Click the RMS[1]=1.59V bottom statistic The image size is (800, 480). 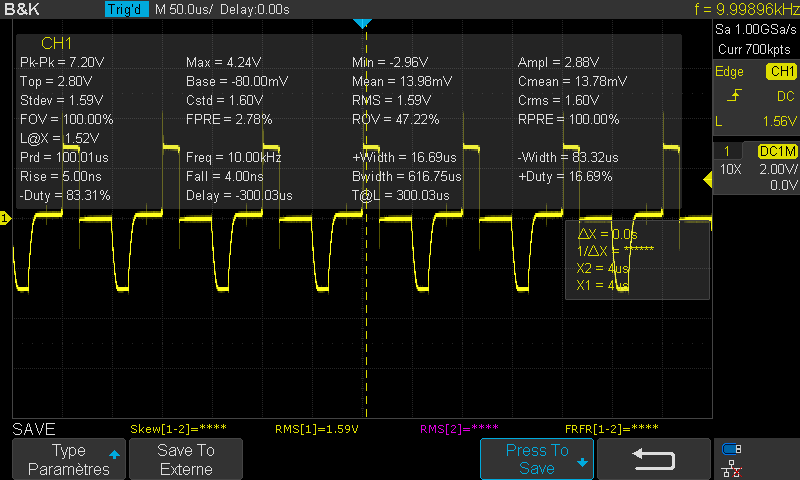pyautogui.click(x=316, y=428)
